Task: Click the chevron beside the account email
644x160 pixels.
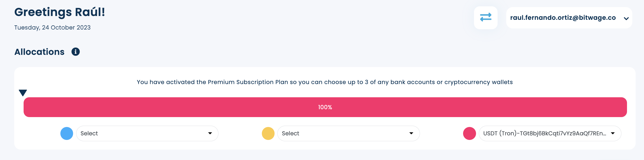Action: coord(626,19)
